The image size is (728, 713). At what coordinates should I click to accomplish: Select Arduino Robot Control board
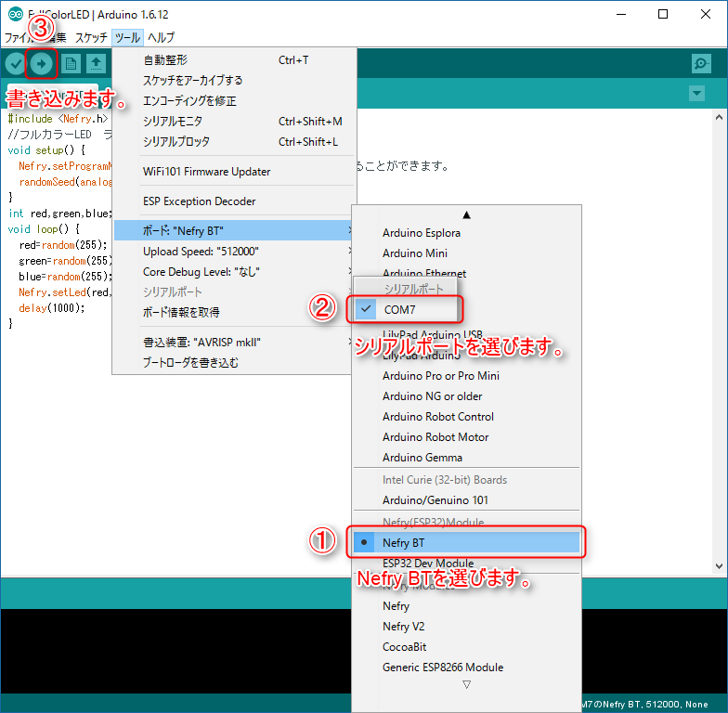(466, 416)
